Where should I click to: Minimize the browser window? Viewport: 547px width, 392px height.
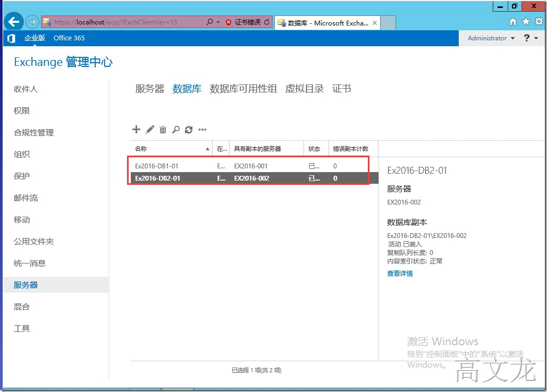[501, 6]
